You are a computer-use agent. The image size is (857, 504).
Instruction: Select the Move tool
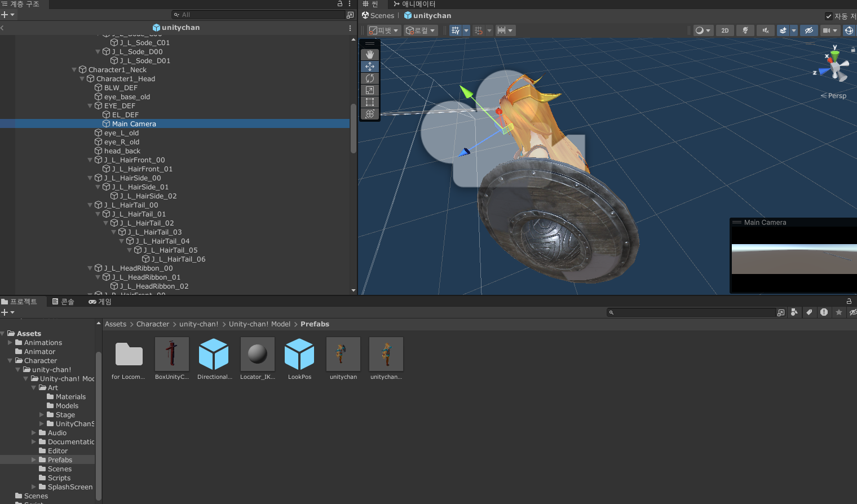[x=370, y=67]
